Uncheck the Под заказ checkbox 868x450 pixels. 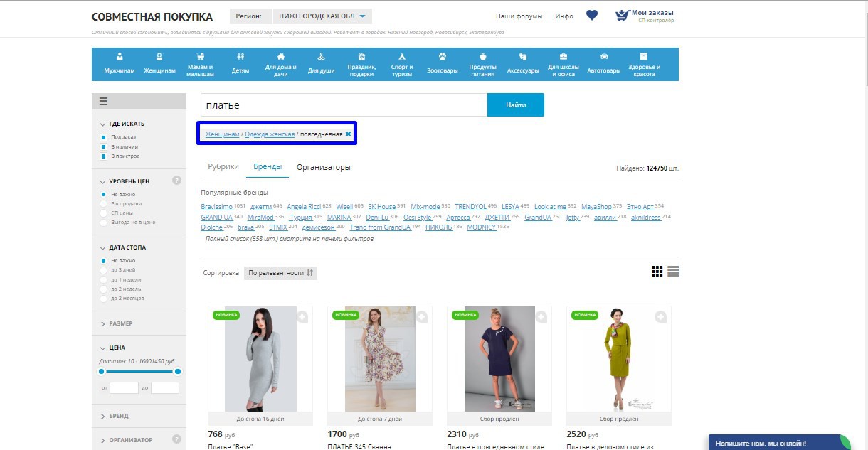[x=104, y=137]
